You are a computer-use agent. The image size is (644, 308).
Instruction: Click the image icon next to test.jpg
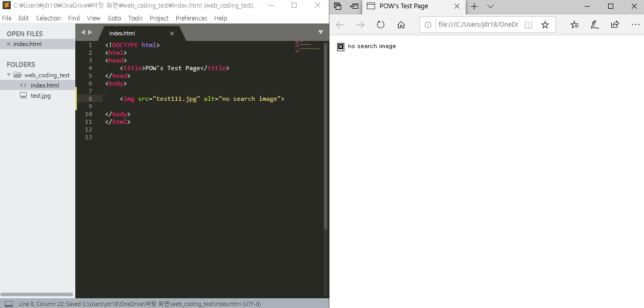[23, 96]
